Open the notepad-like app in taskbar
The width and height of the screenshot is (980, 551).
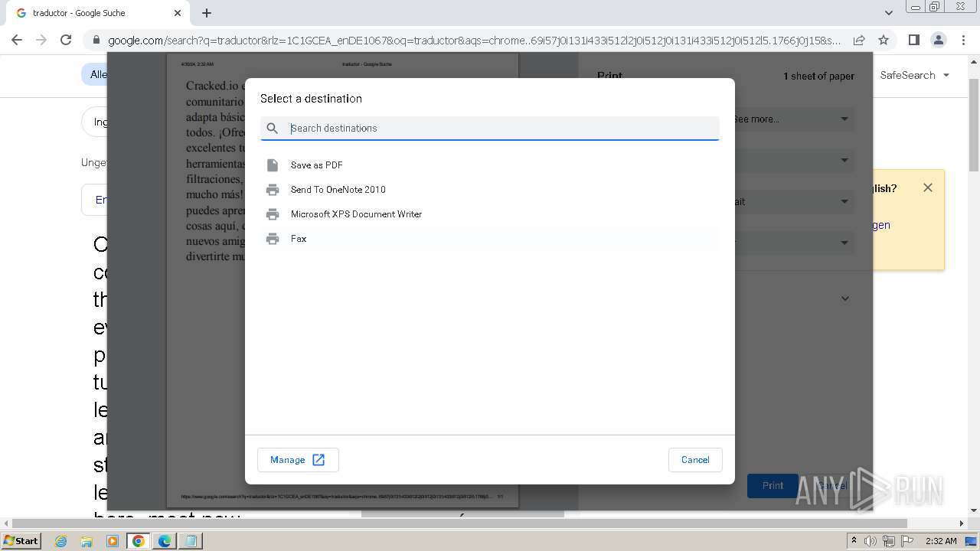[x=191, y=541]
